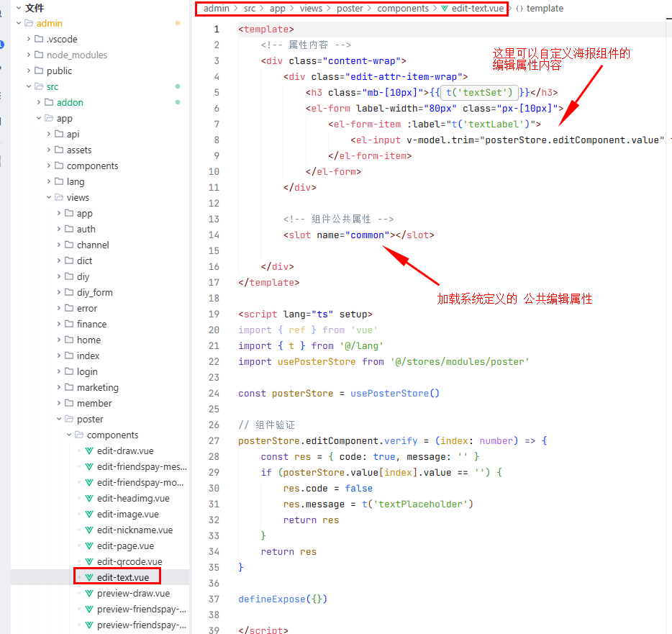
Task: Click the Vue icon in the breadcrumb
Action: (x=445, y=9)
